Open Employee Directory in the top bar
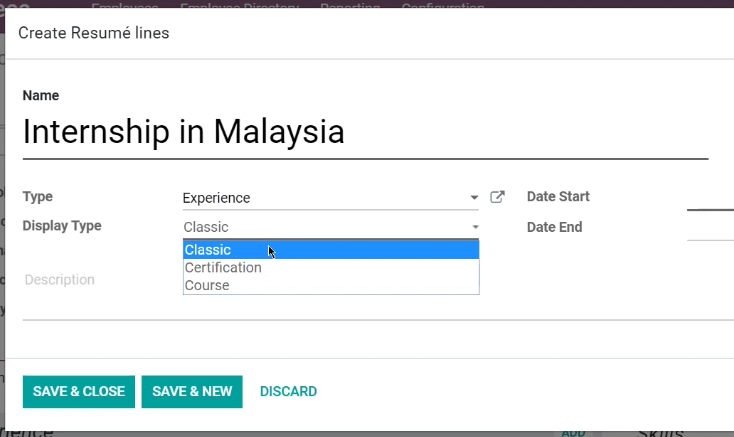This screenshot has width=734, height=437. click(x=239, y=6)
